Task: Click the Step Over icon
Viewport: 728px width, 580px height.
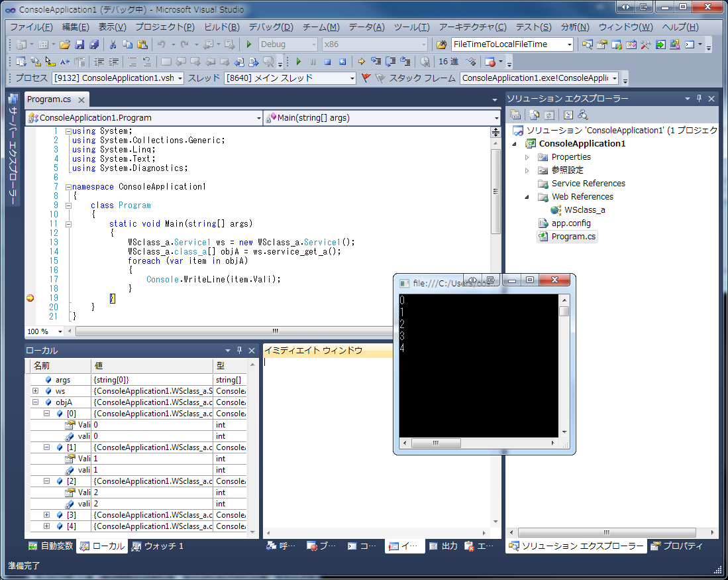Action: tap(391, 62)
